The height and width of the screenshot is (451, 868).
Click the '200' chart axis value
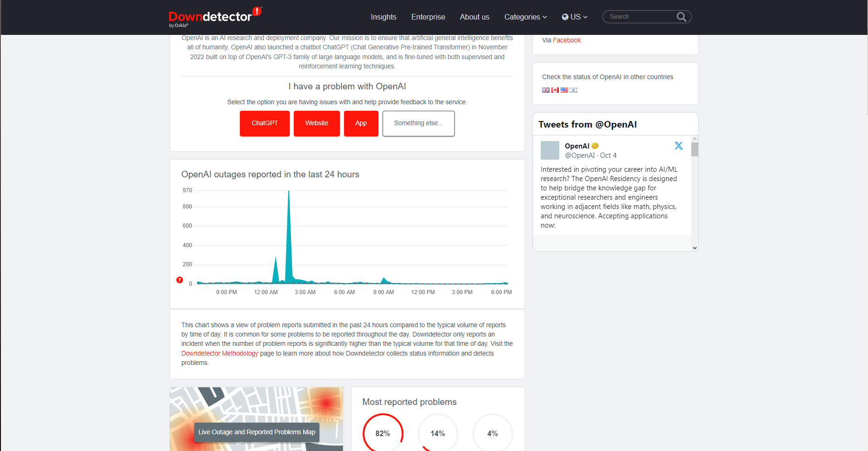pyautogui.click(x=187, y=264)
